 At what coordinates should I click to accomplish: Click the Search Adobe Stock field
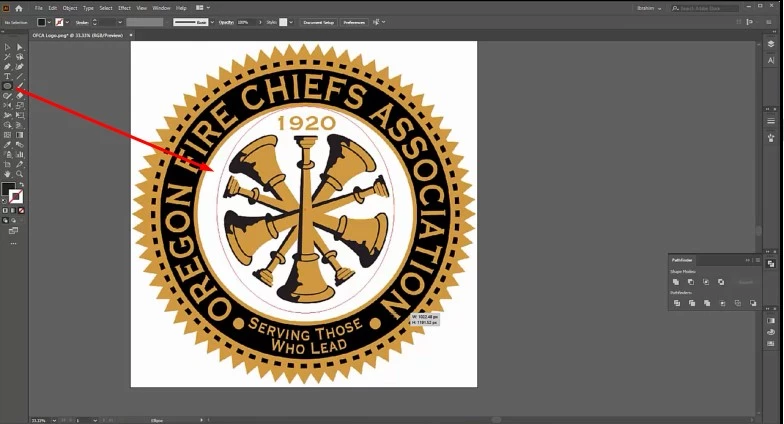click(x=705, y=8)
